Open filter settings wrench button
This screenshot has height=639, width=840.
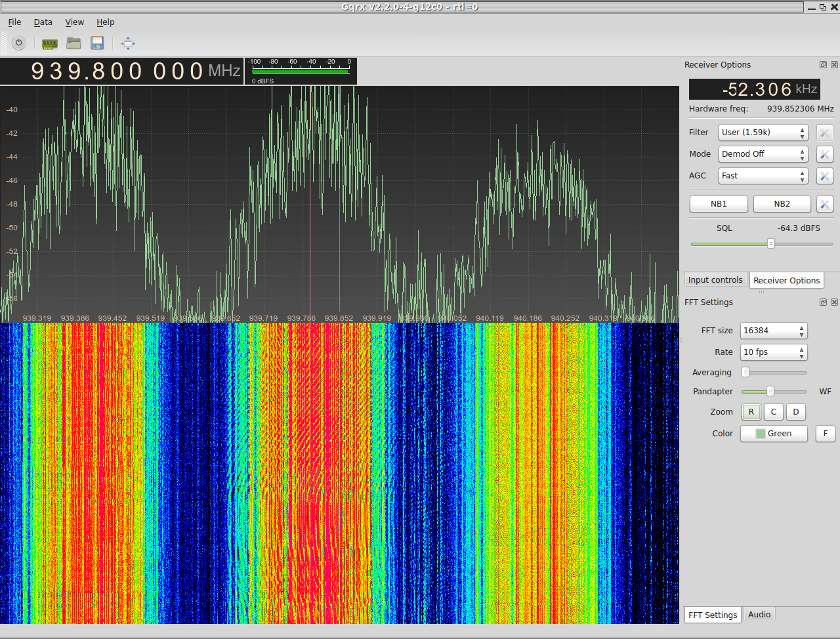coord(824,133)
